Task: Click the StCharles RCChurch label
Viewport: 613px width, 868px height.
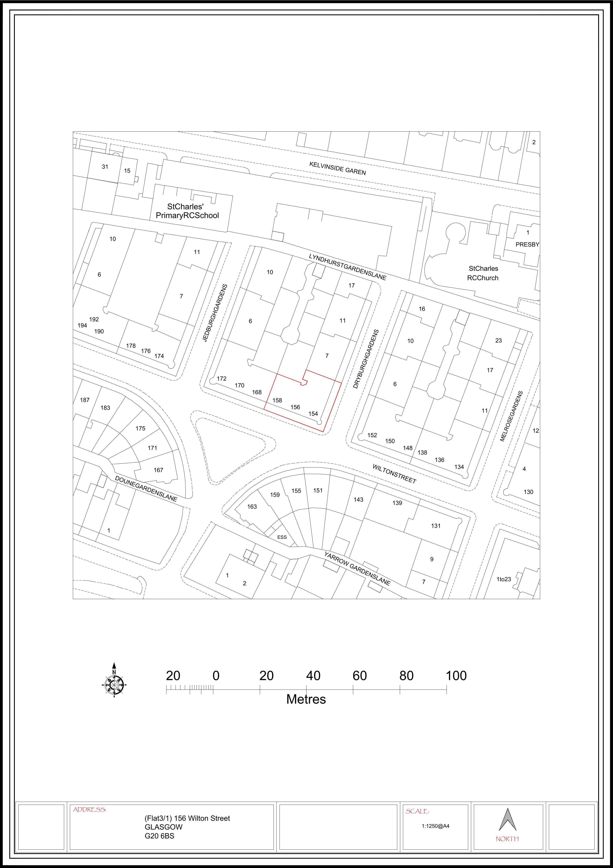Action: click(x=483, y=273)
